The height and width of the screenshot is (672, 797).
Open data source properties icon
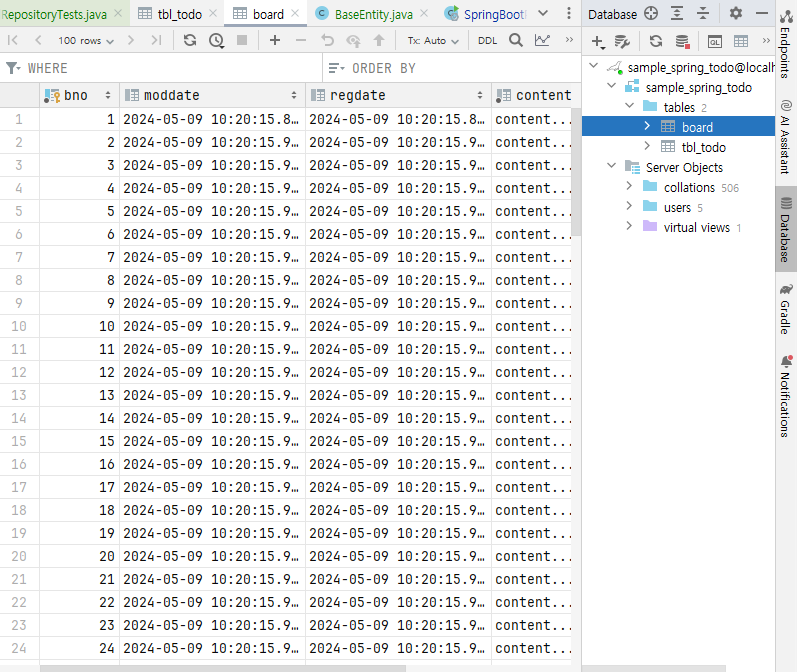coord(622,41)
